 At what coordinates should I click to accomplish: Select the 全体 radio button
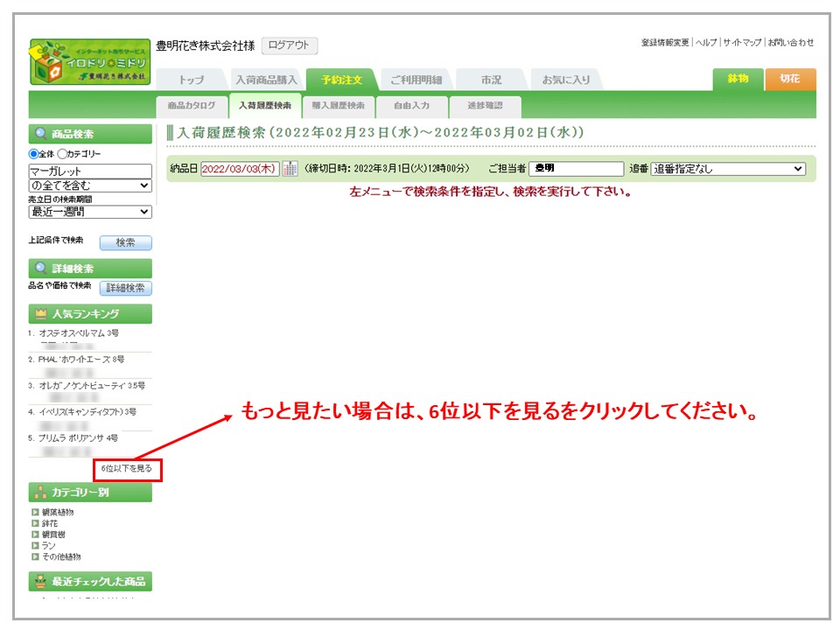pyautogui.click(x=33, y=154)
